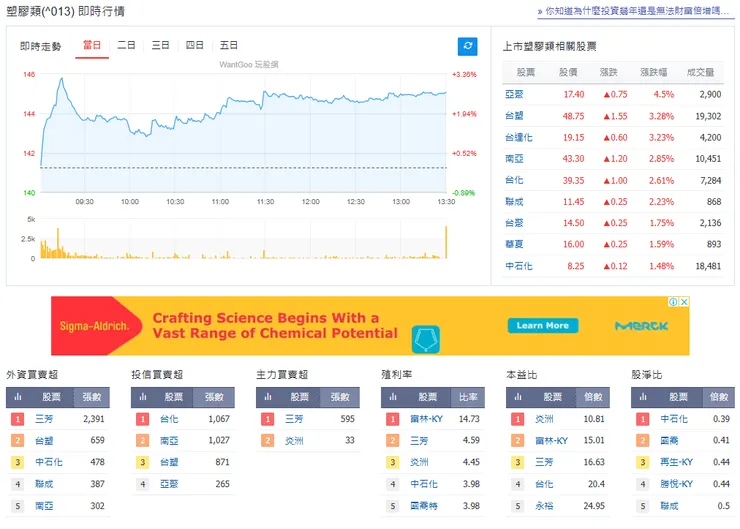The image size is (740, 529).
Task: Open 台塑 in 外資買賣超 ranking
Action: click(x=44, y=441)
